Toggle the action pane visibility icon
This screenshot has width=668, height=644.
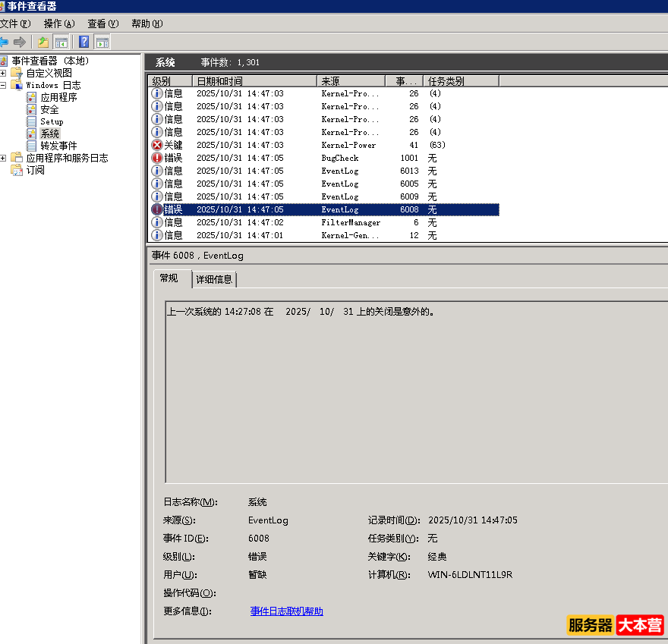pyautogui.click(x=102, y=42)
